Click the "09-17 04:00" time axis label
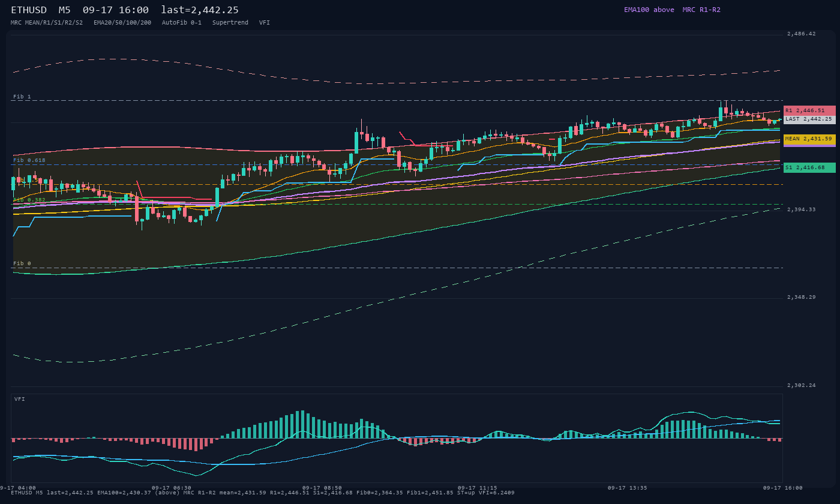The height and width of the screenshot is (504, 840). coord(19,488)
